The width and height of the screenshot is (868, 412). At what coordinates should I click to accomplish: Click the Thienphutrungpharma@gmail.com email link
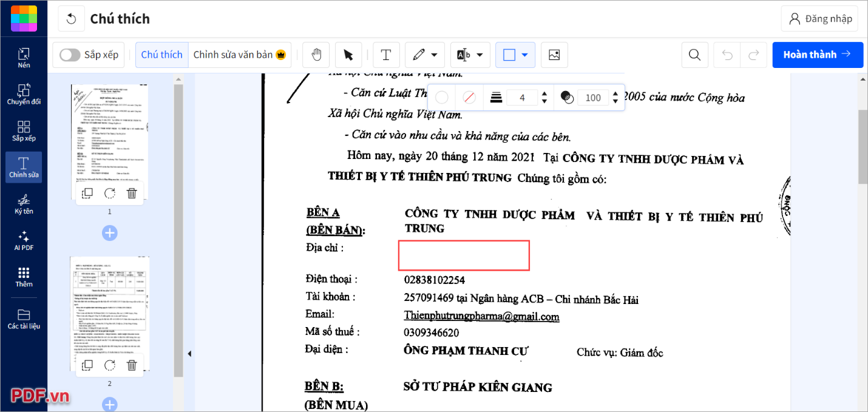(x=481, y=316)
